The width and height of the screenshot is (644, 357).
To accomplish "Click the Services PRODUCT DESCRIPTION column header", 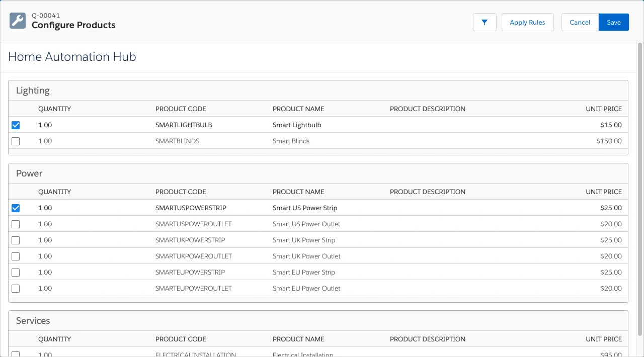I will [x=428, y=339].
